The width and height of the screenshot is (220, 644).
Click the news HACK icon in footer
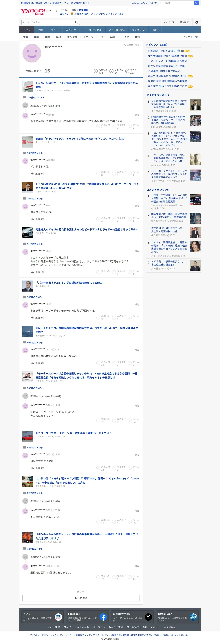(x=193, y=617)
